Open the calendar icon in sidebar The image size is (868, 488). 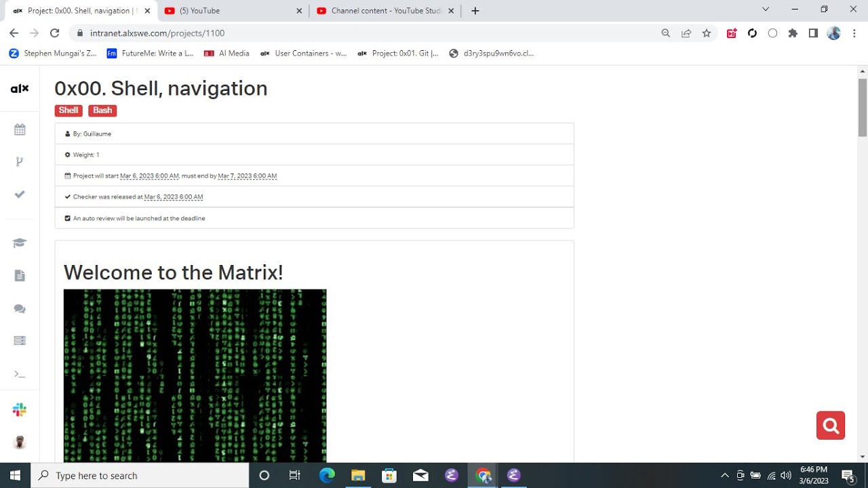click(x=20, y=129)
